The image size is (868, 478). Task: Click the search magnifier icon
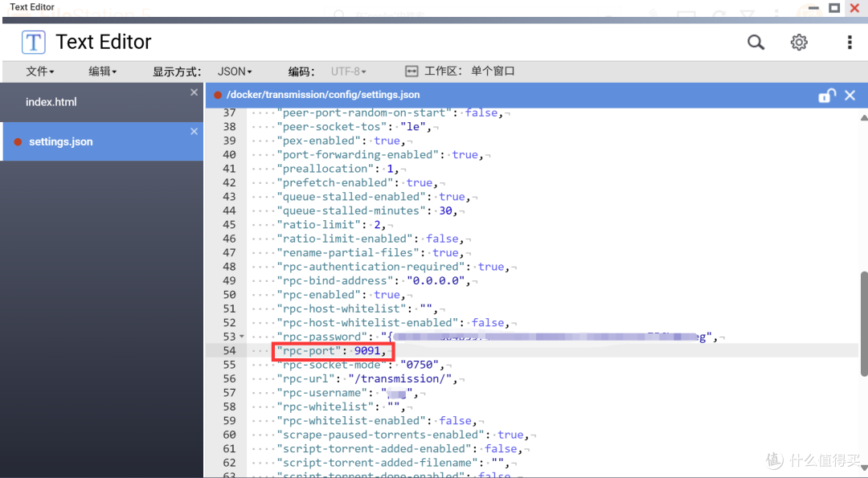pos(755,42)
